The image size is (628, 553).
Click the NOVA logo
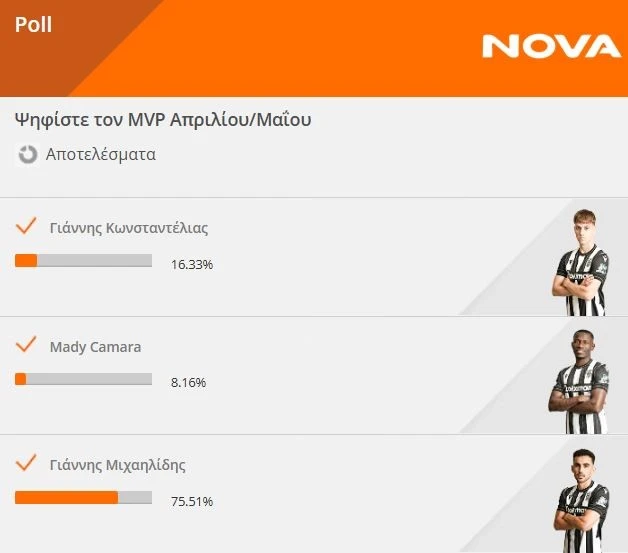tap(551, 46)
